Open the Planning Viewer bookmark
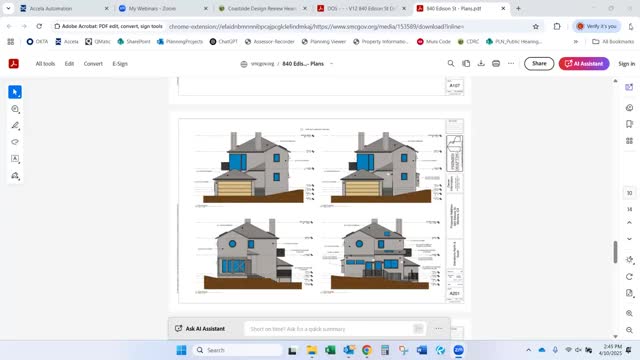640x360 pixels. point(324,42)
